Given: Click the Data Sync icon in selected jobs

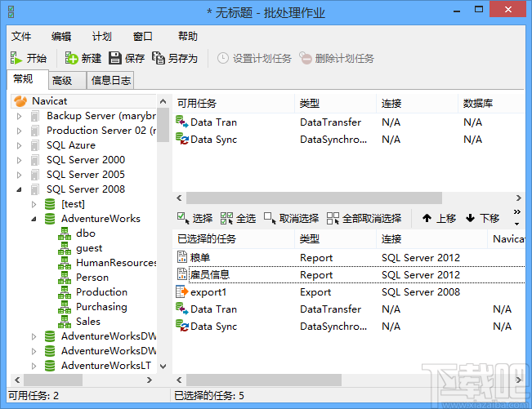Looking at the screenshot, I should coord(182,326).
